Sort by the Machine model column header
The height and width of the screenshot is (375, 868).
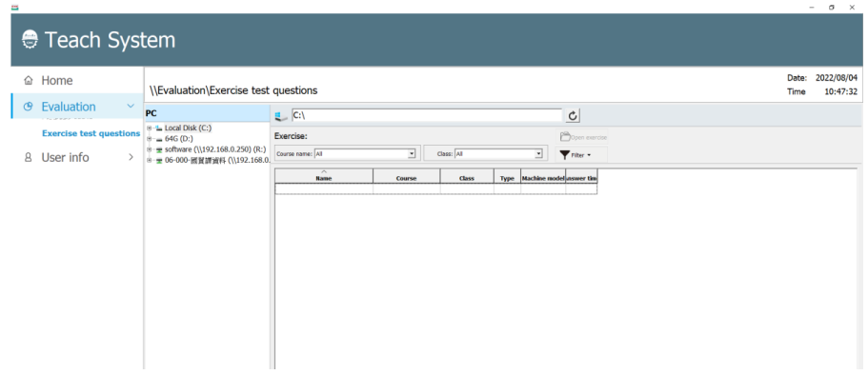[x=543, y=176]
